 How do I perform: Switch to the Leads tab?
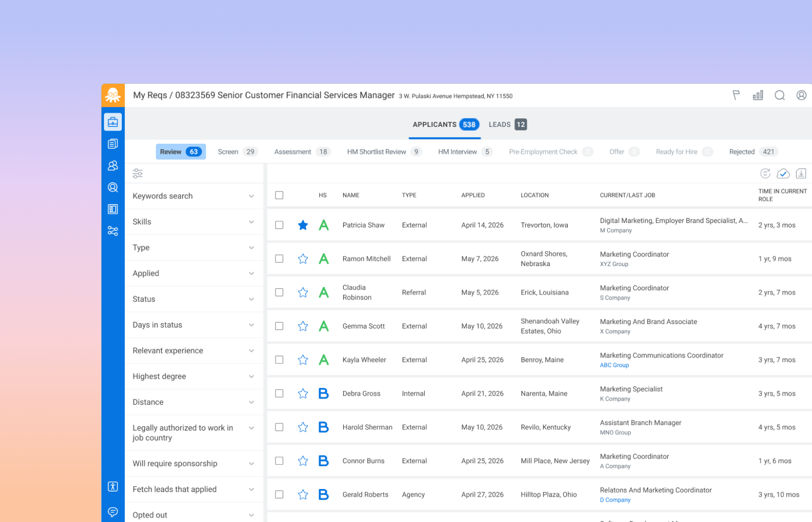click(507, 124)
